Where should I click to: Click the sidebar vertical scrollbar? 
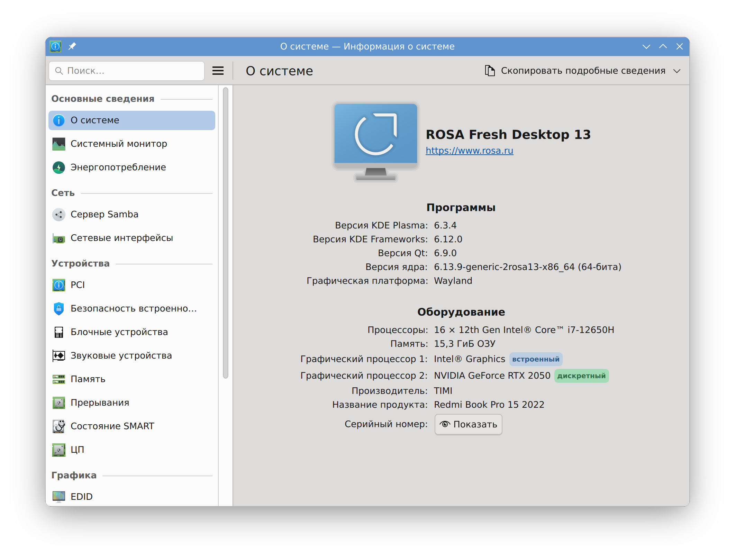coord(226,233)
